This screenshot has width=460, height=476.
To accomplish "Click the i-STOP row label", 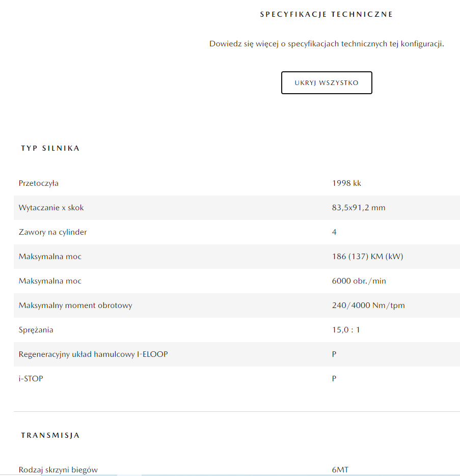I will click(x=31, y=379).
